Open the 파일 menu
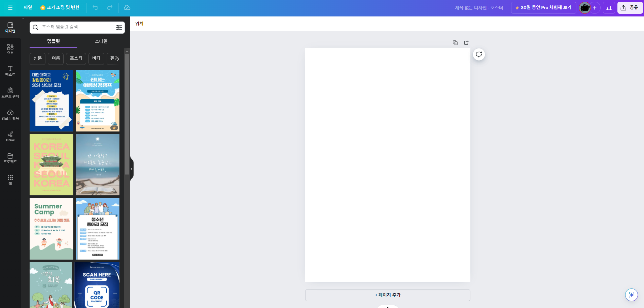The image size is (644, 308). pyautogui.click(x=28, y=8)
